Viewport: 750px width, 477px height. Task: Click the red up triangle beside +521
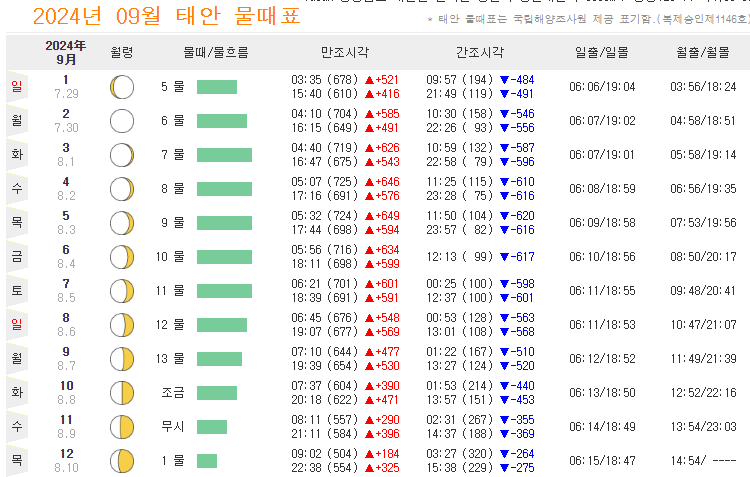tap(369, 80)
